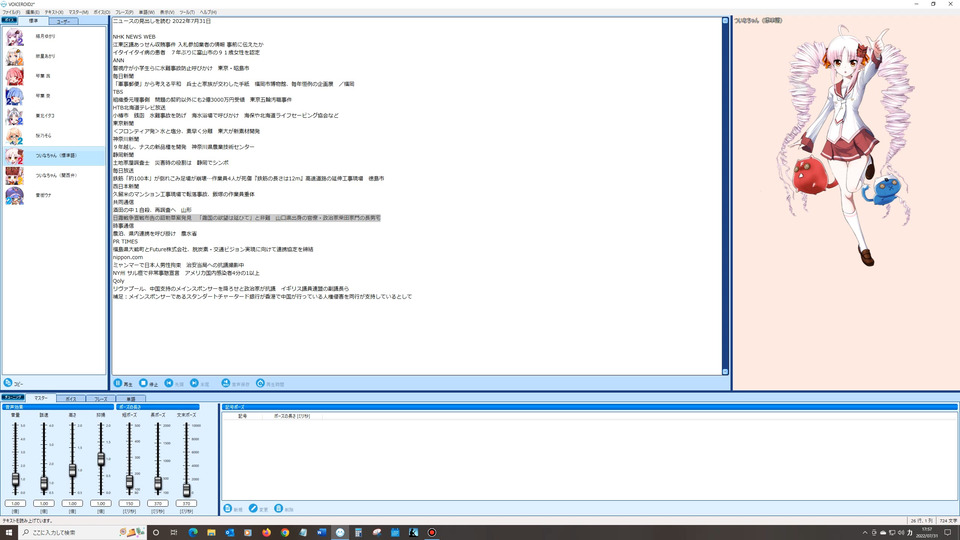The image size is (960, 540).
Task: Click the 文末ポーズ slider handle
Action: (187, 489)
